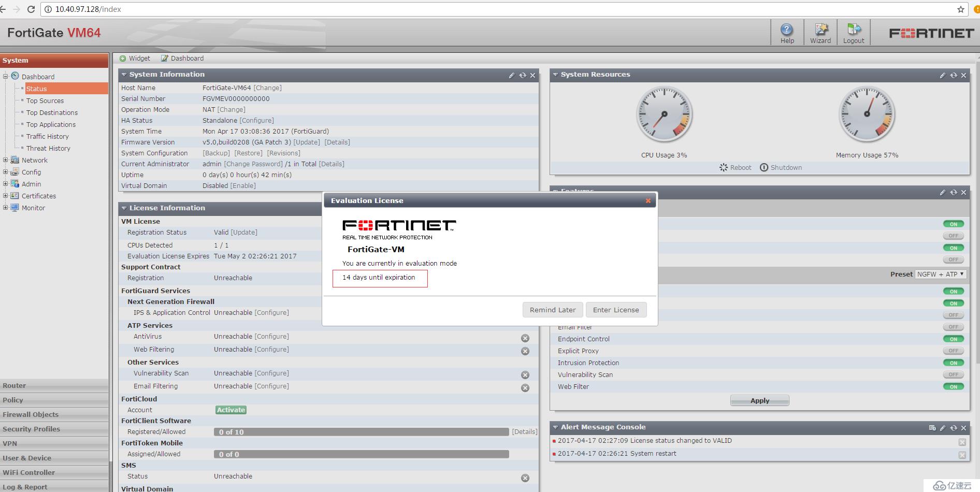Click the AntiVirus status x icon
The width and height of the screenshot is (980, 492).
click(525, 338)
